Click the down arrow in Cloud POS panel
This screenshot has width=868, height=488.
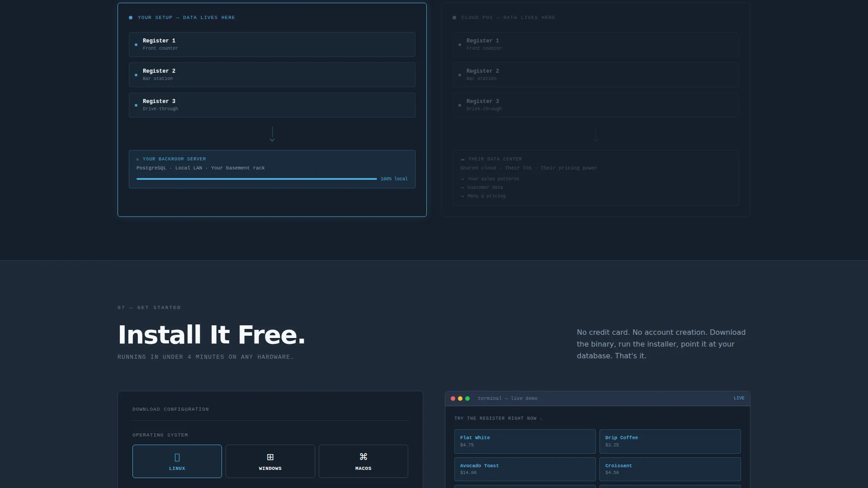pyautogui.click(x=596, y=135)
